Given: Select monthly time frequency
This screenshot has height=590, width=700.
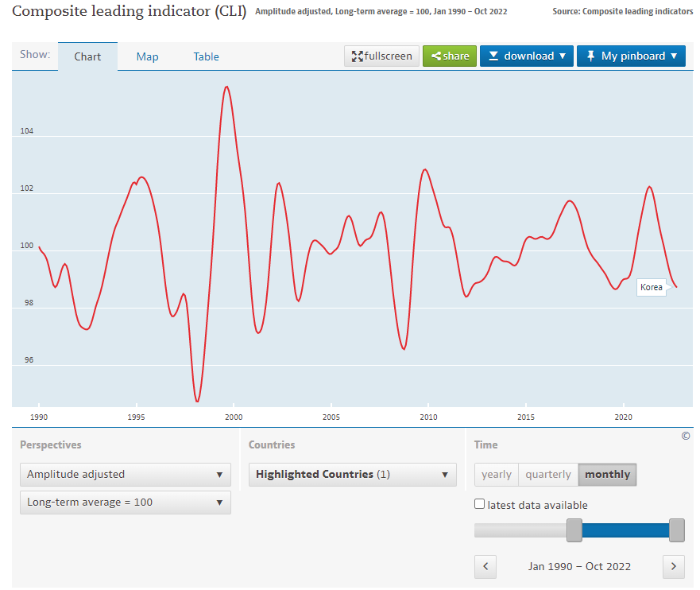Looking at the screenshot, I should [x=607, y=475].
